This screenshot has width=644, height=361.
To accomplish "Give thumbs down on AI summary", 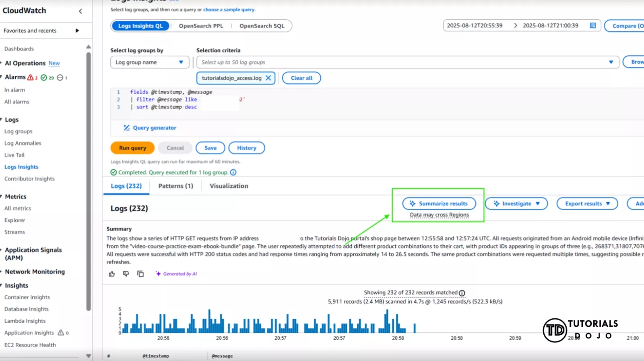I will click(126, 274).
